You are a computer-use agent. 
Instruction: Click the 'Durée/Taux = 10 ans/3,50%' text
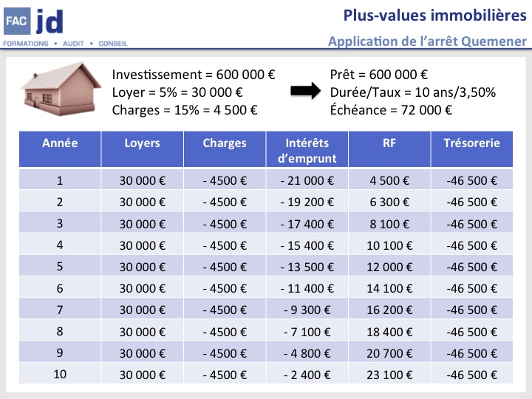pos(412,92)
